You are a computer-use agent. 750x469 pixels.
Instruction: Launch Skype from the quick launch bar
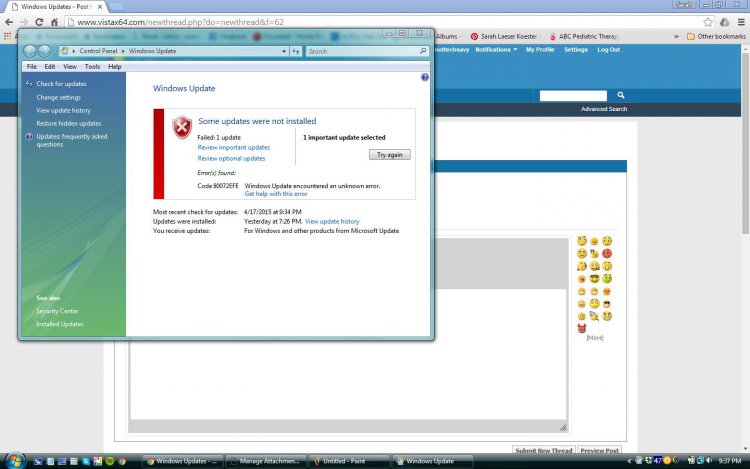(86, 461)
